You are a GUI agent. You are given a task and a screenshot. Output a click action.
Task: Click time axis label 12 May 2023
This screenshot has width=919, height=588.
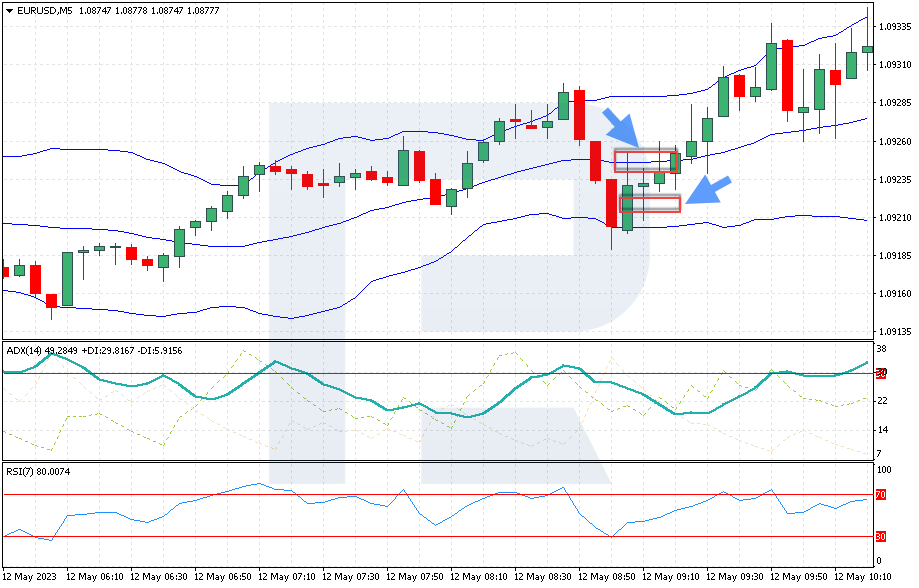pos(30,577)
